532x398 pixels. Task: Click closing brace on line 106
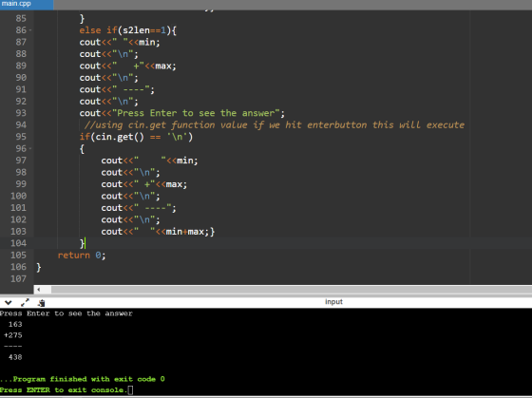tap(39, 267)
